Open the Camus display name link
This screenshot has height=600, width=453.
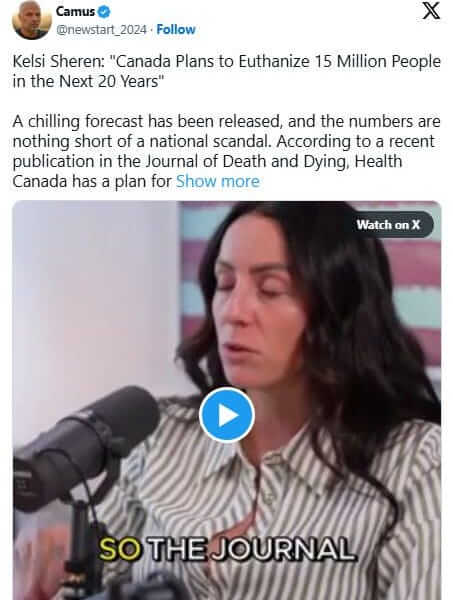pos(75,11)
